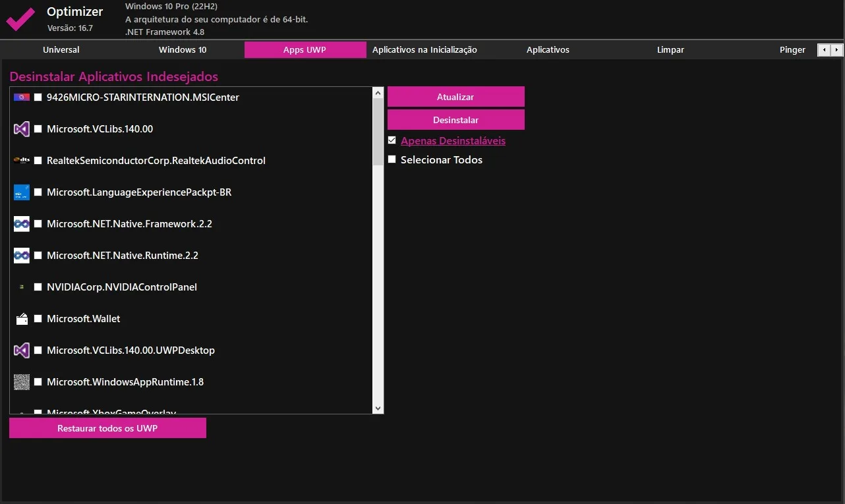Click the MSICenter app icon
The width and height of the screenshot is (845, 504).
[22, 98]
